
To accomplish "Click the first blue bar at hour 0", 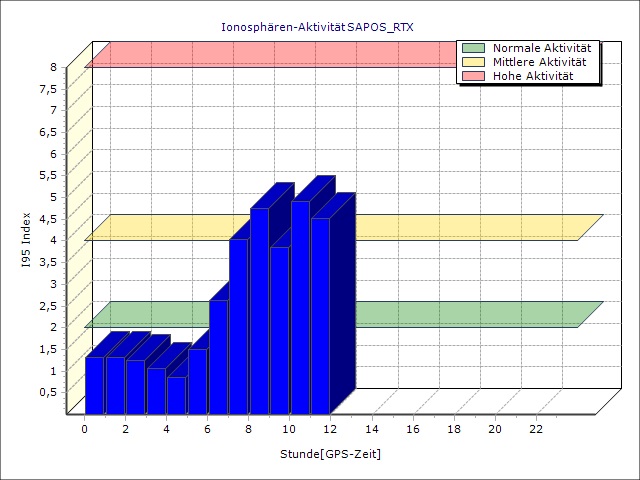I will point(94,385).
